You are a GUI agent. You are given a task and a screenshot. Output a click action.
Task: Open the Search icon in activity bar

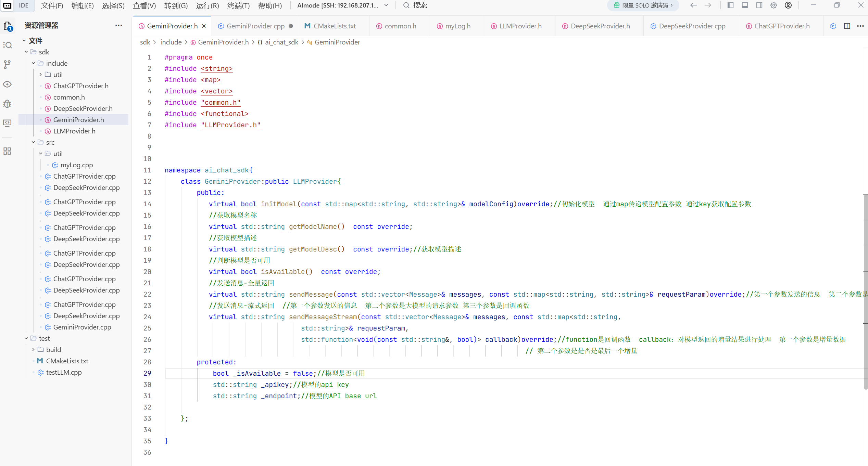[x=8, y=45]
